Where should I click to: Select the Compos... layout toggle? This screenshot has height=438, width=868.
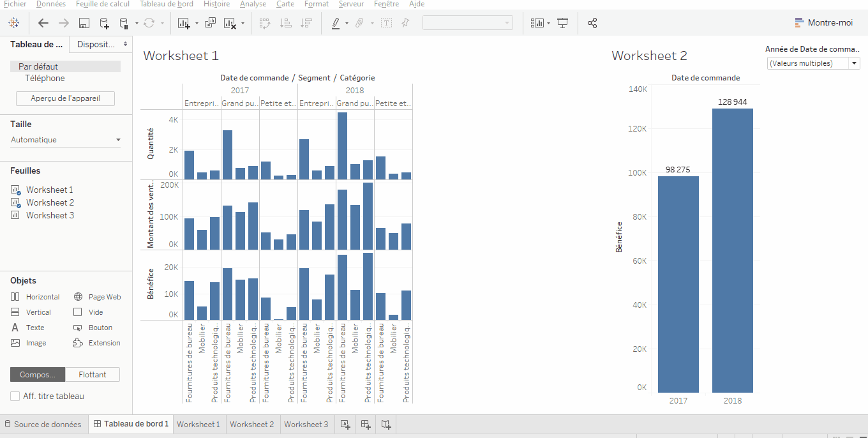pos(38,375)
